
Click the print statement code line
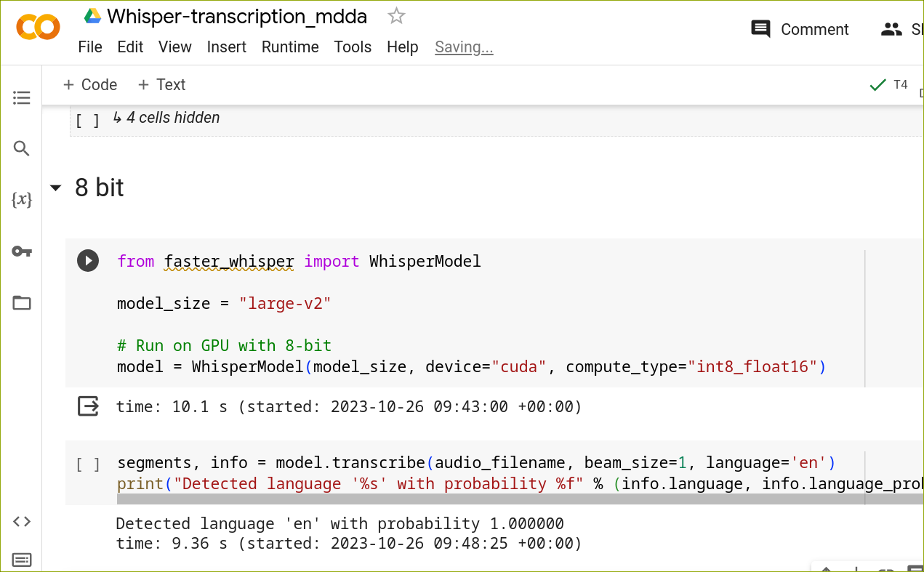[x=520, y=484]
